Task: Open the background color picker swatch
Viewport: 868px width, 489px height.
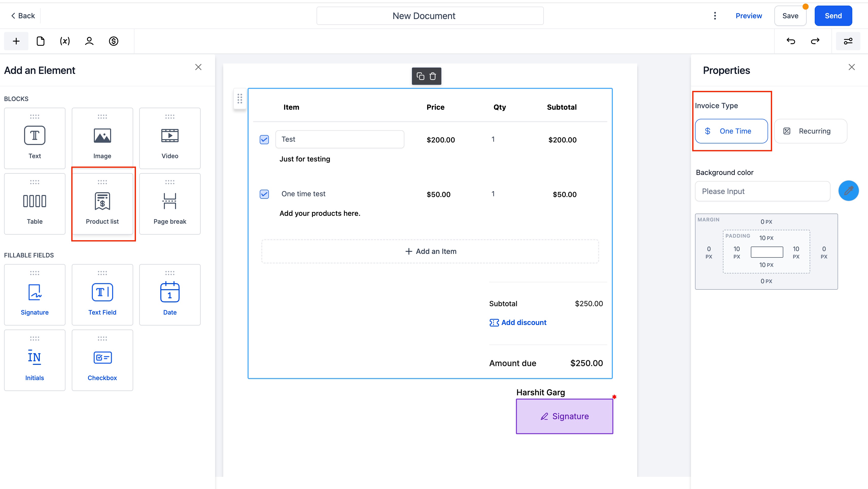Action: (x=848, y=191)
